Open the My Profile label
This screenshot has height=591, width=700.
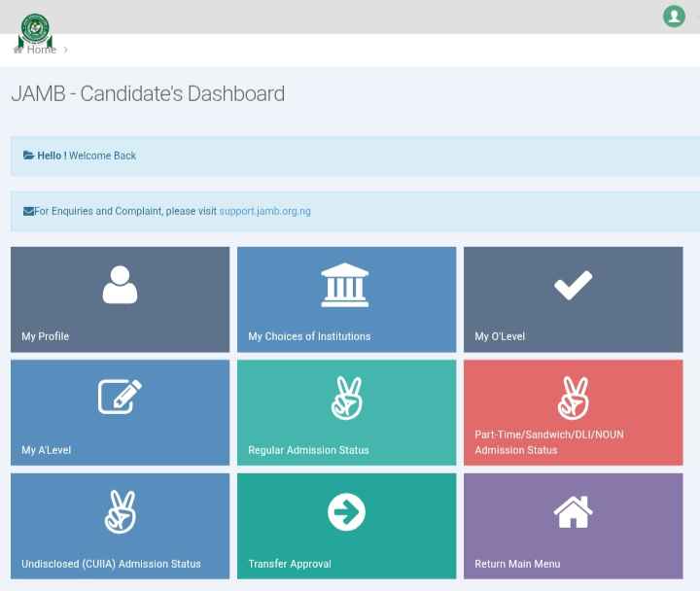click(x=45, y=336)
